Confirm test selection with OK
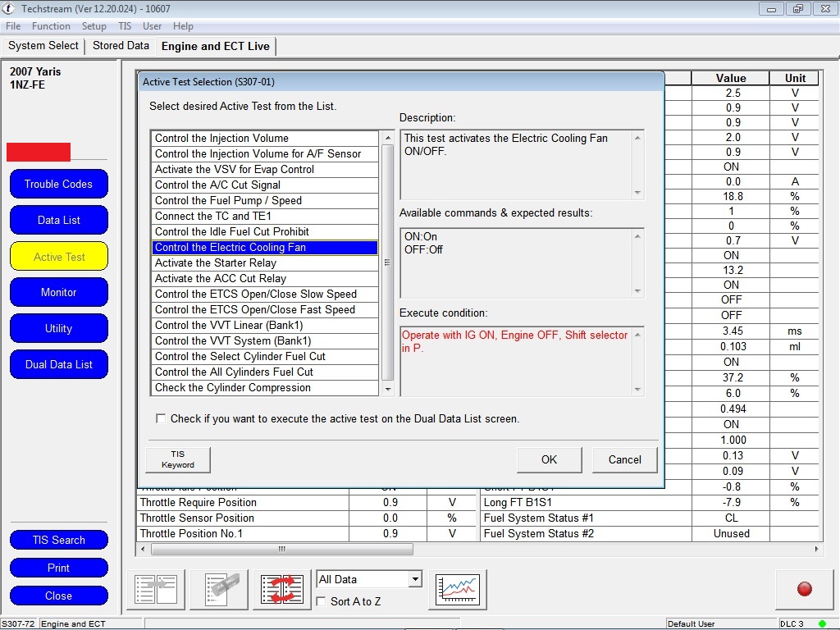 coord(549,459)
